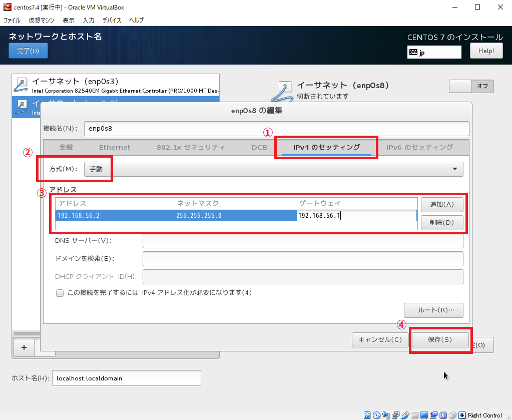
Task: Click the hard disk activity status icon
Action: [x=367, y=415]
